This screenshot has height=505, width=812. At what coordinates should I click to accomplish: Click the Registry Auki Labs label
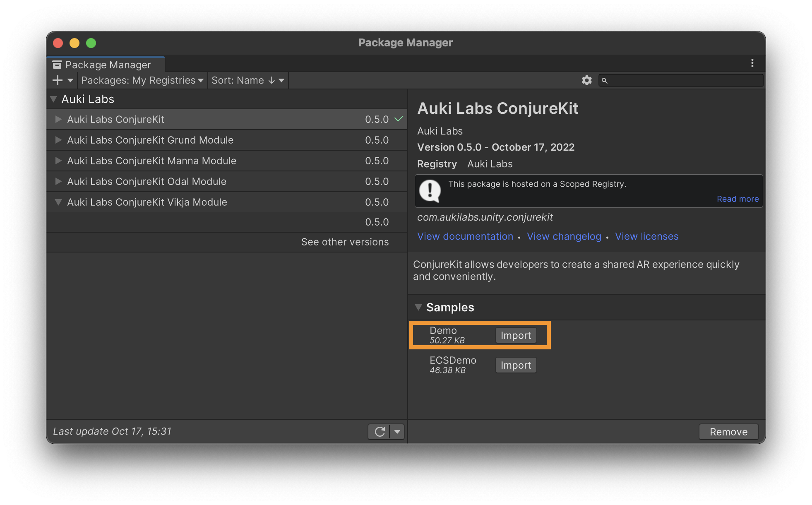(465, 164)
